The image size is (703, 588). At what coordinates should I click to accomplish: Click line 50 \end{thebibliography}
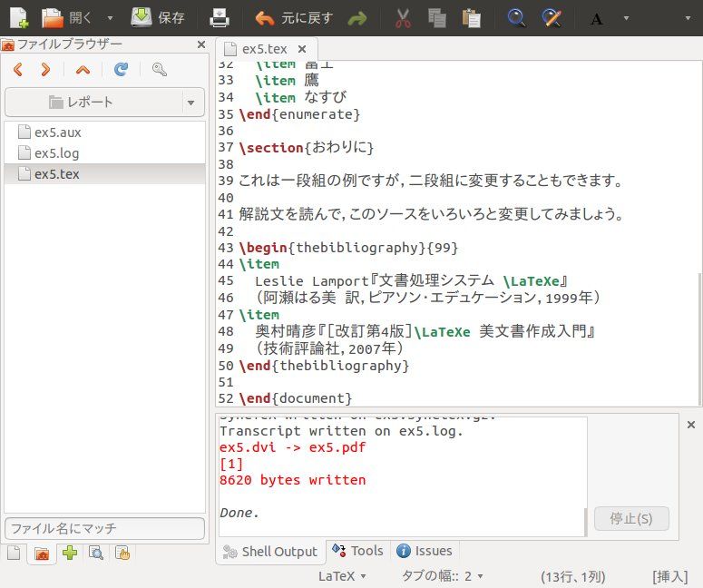coord(324,366)
